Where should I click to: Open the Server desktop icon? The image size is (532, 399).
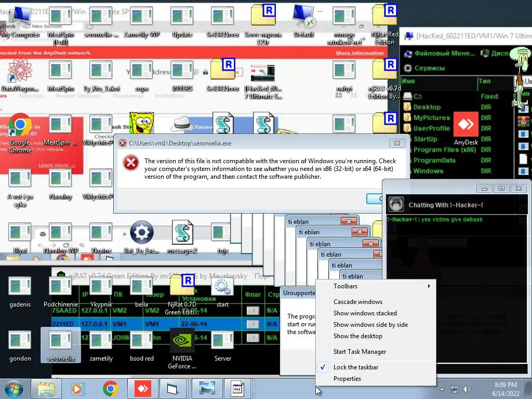click(x=222, y=345)
